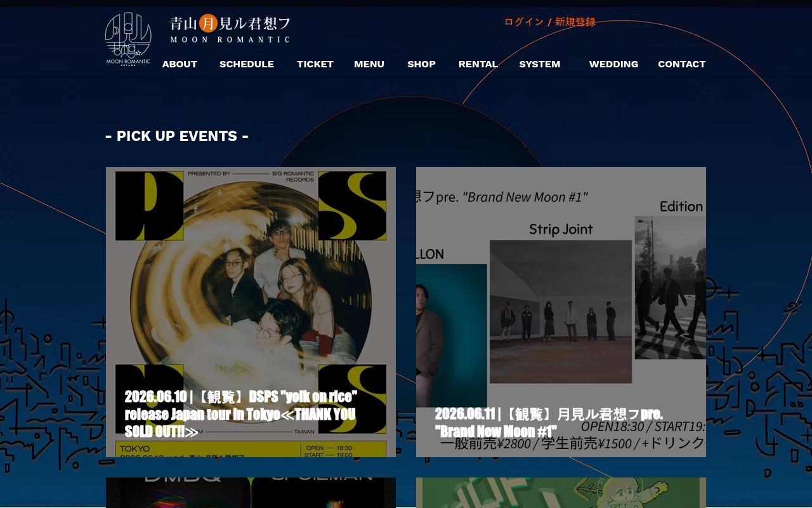Open the TICKET menu item
This screenshot has height=508, width=812.
tap(315, 64)
